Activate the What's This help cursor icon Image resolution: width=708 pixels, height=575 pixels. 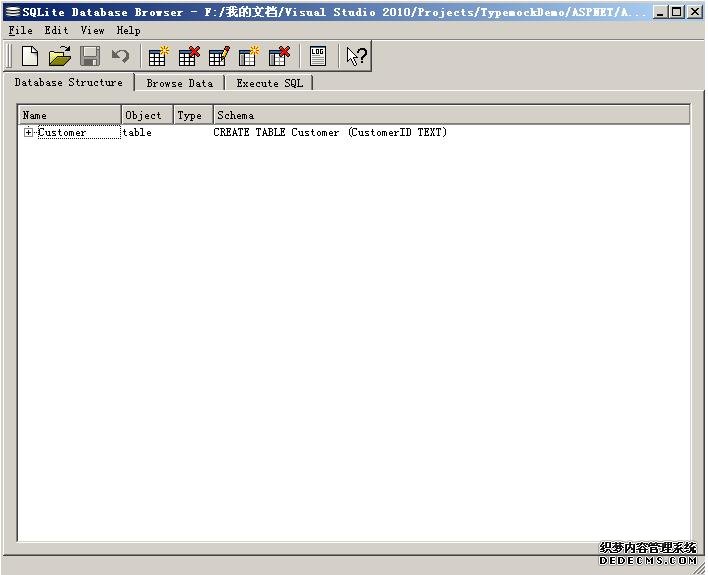(x=356, y=57)
